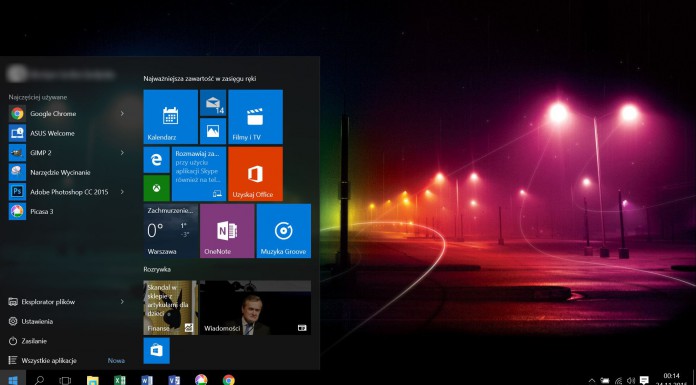Open the Muzyka Groove tile
696x385 pixels.
click(284, 231)
